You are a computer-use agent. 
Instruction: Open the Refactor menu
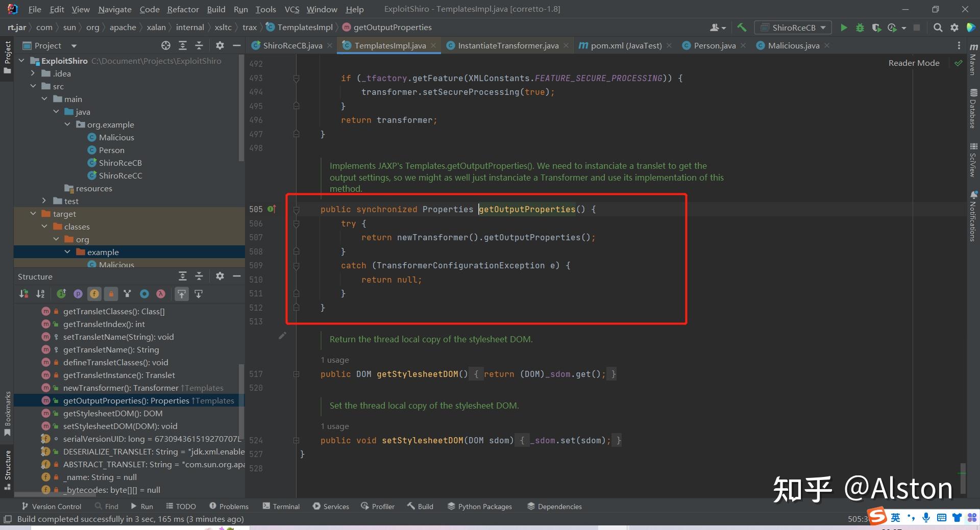point(183,9)
